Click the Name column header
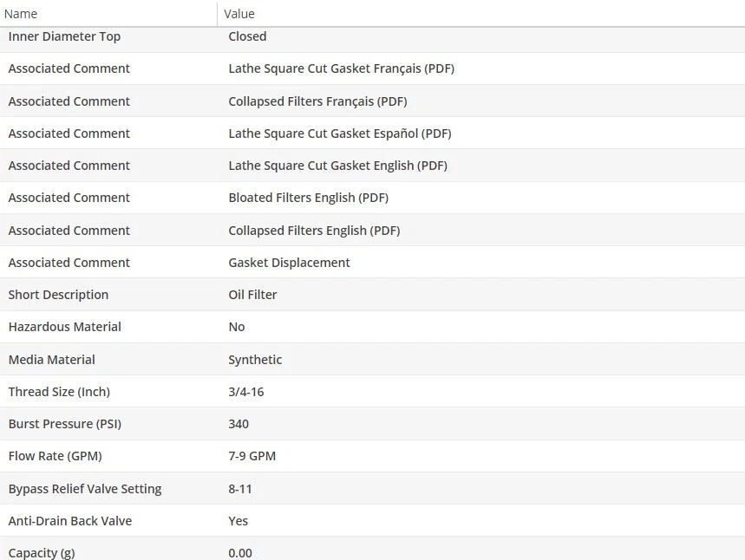The image size is (745, 560). click(x=22, y=14)
